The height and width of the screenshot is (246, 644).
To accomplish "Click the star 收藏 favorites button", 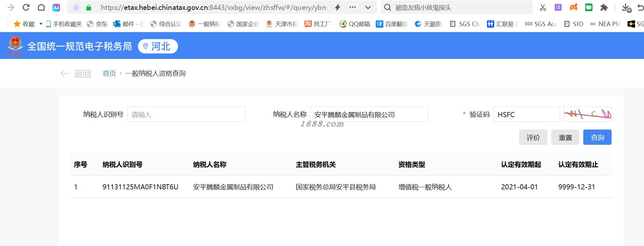I will [x=24, y=24].
